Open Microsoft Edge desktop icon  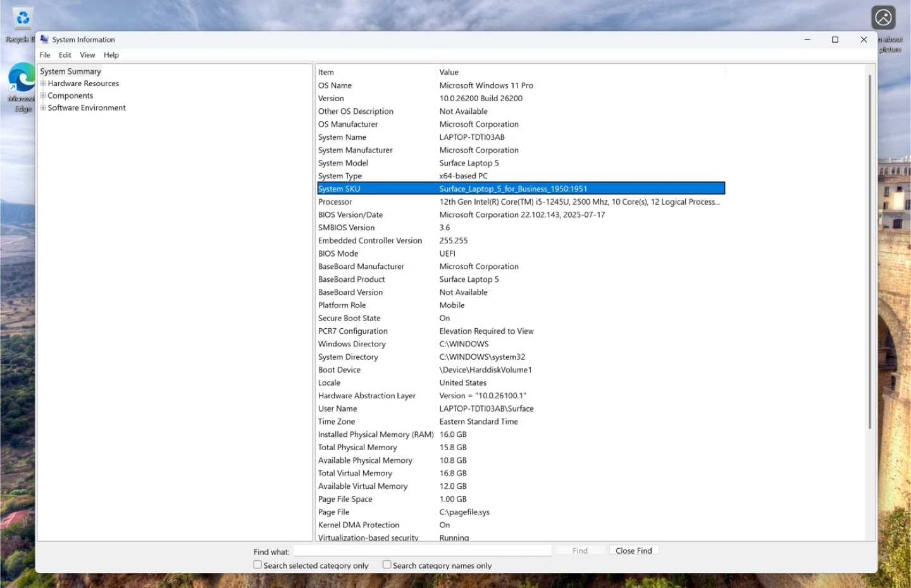tap(22, 80)
